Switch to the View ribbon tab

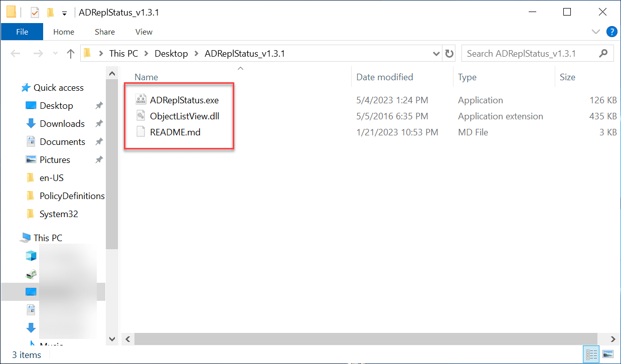click(143, 32)
